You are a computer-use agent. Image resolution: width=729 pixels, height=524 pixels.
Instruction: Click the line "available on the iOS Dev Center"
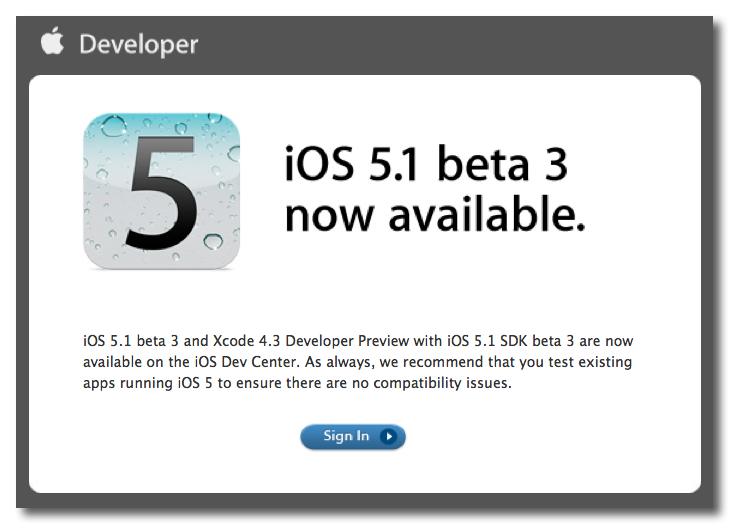(x=357, y=362)
